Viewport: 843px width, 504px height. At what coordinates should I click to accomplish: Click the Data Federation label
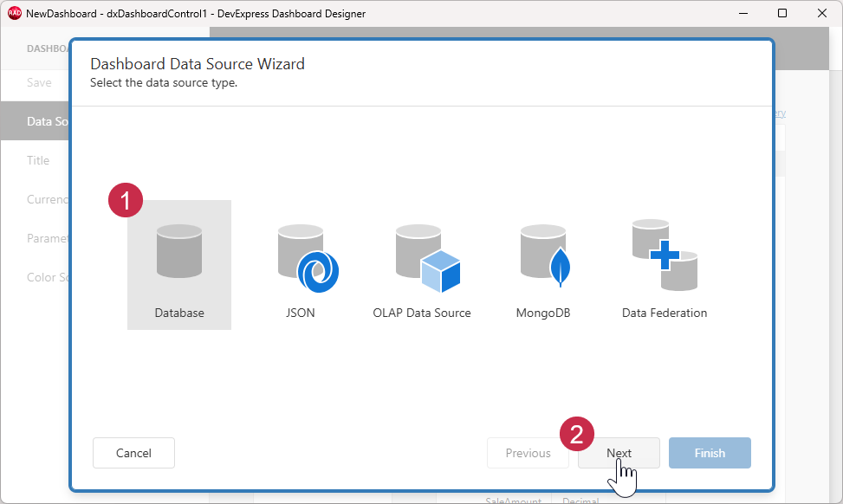pyautogui.click(x=665, y=313)
